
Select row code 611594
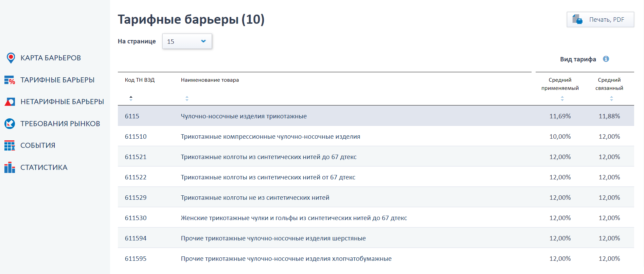tap(136, 238)
